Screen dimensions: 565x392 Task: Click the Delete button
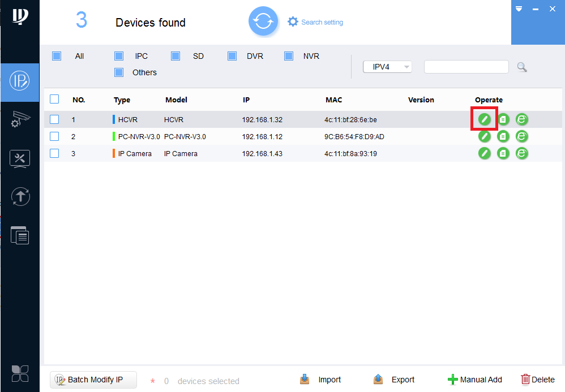(x=538, y=380)
